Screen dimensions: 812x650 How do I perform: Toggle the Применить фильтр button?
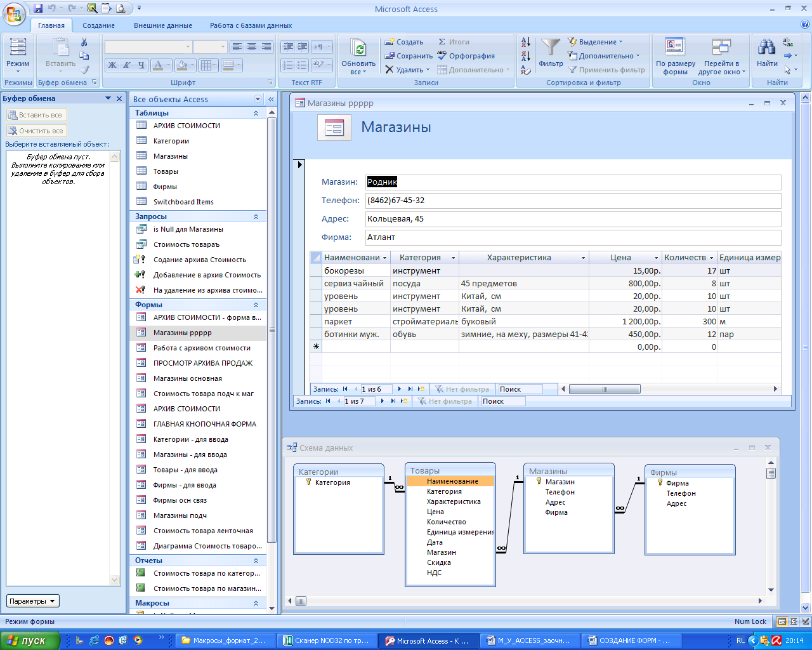pos(606,70)
